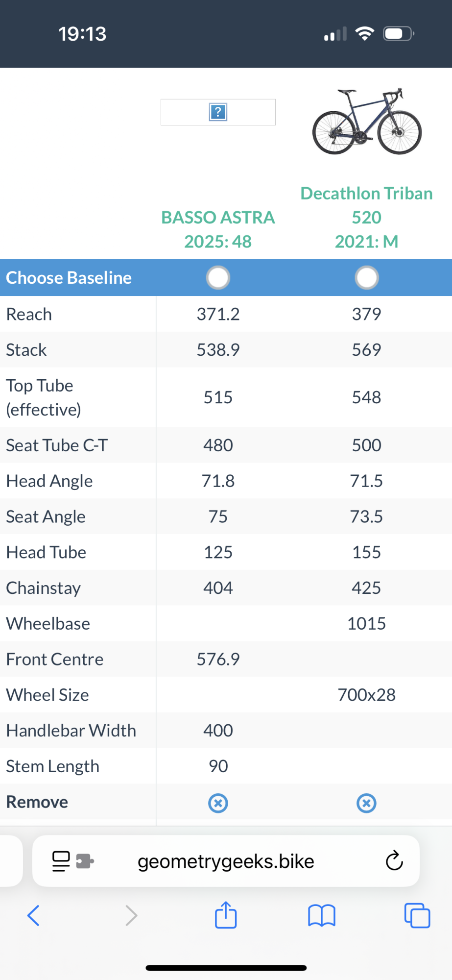452x980 pixels.
Task: Tap the Wi-Fi status icon
Action: click(364, 34)
